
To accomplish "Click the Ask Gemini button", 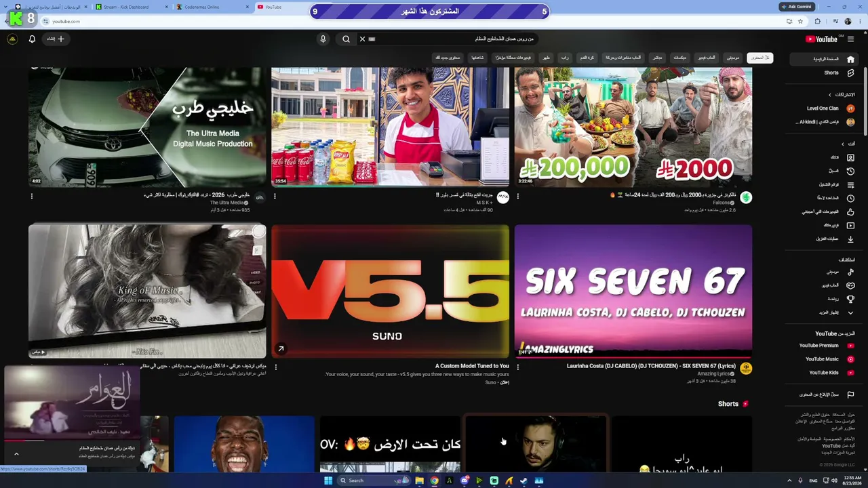I will (x=796, y=7).
